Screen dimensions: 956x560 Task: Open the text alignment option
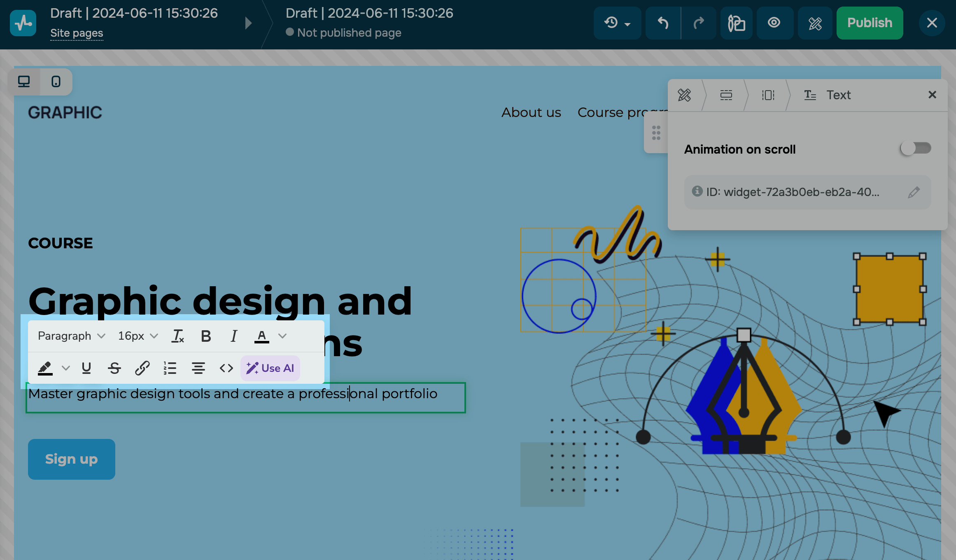coord(198,368)
